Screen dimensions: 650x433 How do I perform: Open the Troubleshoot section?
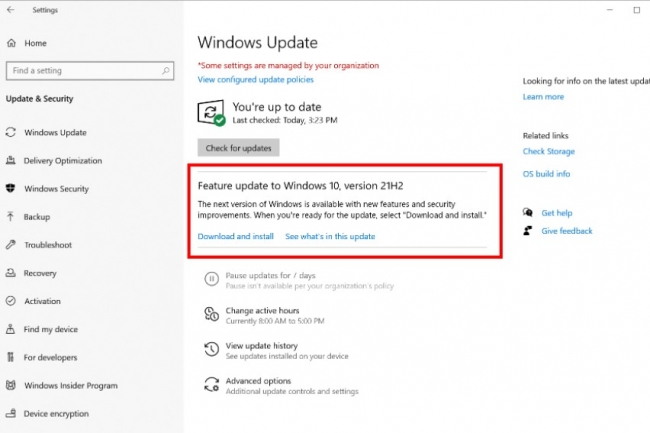pos(48,245)
